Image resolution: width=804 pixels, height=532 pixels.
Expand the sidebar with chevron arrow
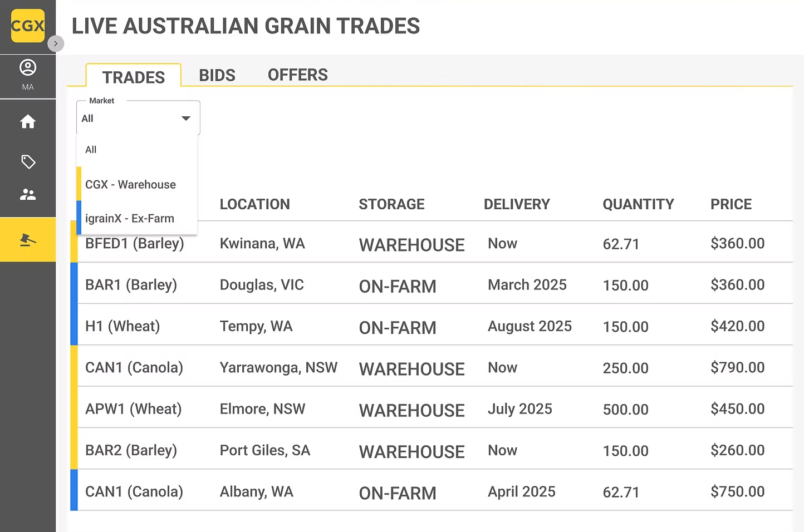point(56,43)
